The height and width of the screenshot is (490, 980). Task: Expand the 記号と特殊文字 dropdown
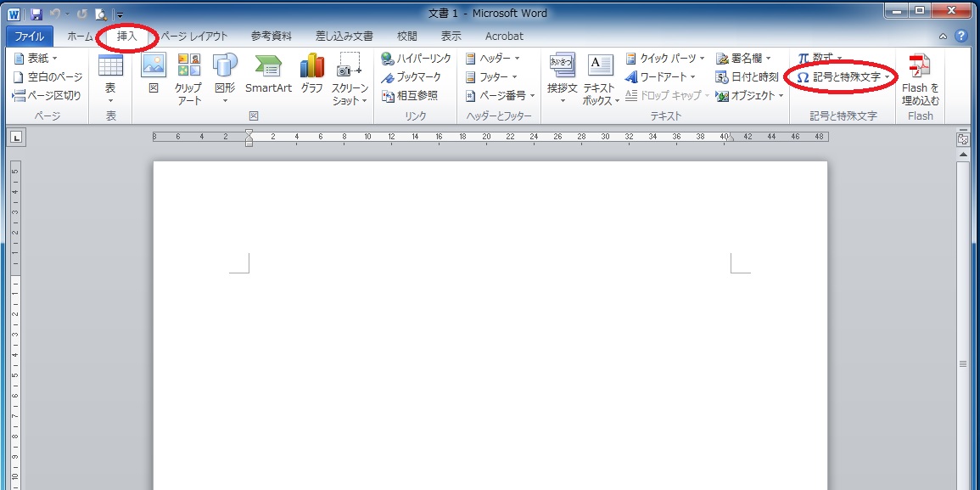(x=843, y=77)
